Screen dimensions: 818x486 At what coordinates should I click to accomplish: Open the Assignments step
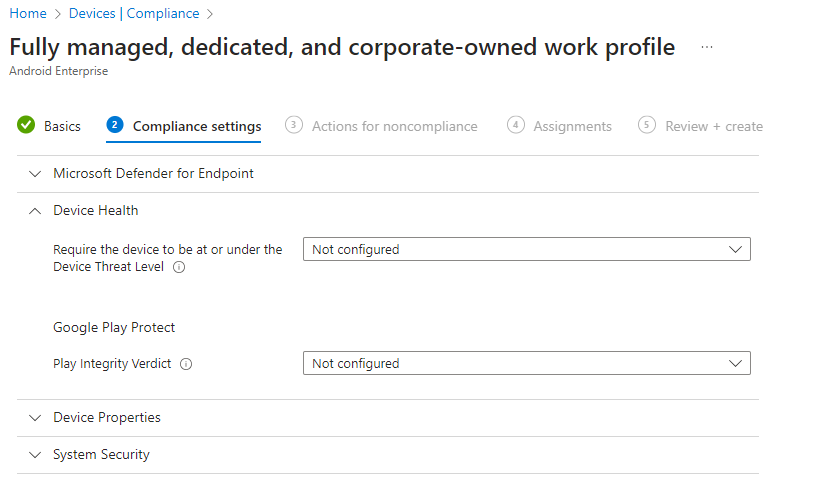click(x=572, y=126)
